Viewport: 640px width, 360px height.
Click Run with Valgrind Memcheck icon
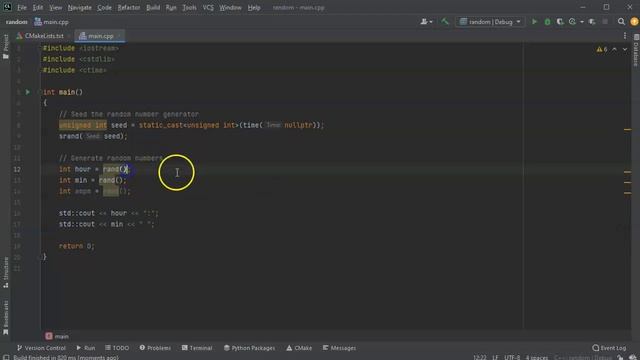(592, 22)
